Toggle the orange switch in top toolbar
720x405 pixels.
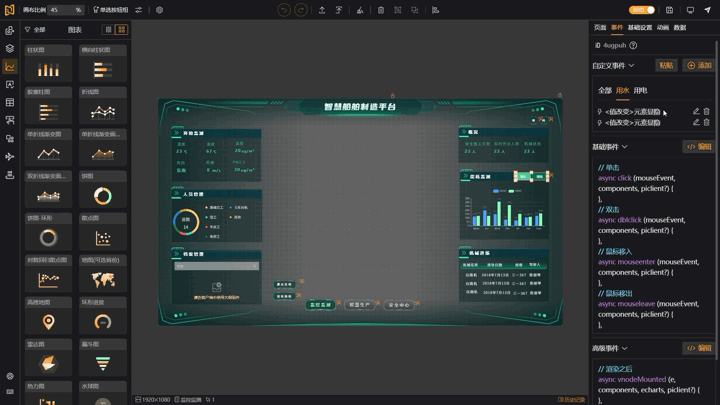[x=641, y=10]
